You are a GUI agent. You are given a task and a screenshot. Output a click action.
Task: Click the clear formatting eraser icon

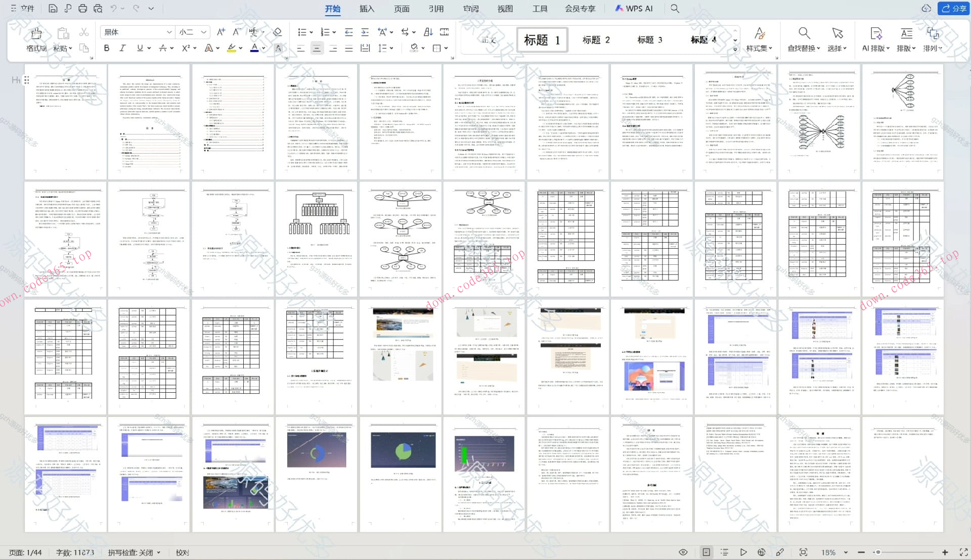(x=277, y=32)
